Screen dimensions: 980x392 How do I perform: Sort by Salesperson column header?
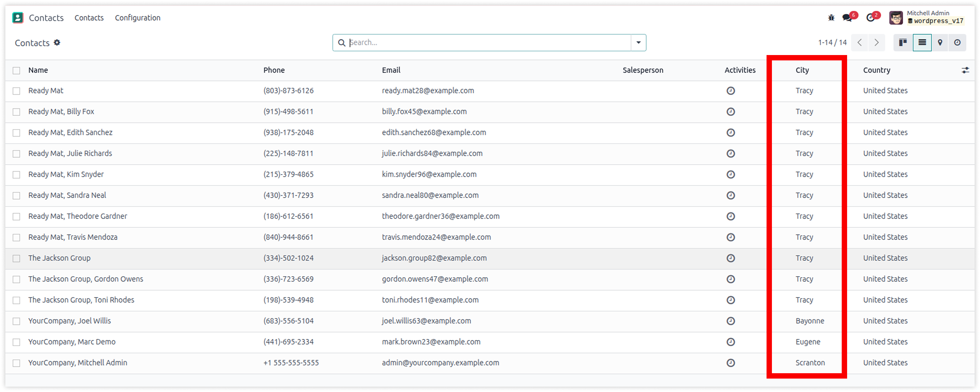(643, 70)
